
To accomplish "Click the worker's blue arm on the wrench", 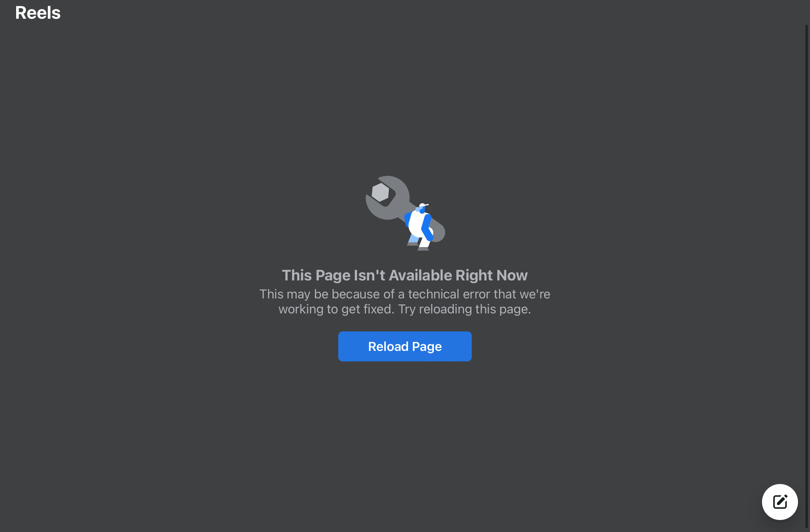I will click(427, 227).
